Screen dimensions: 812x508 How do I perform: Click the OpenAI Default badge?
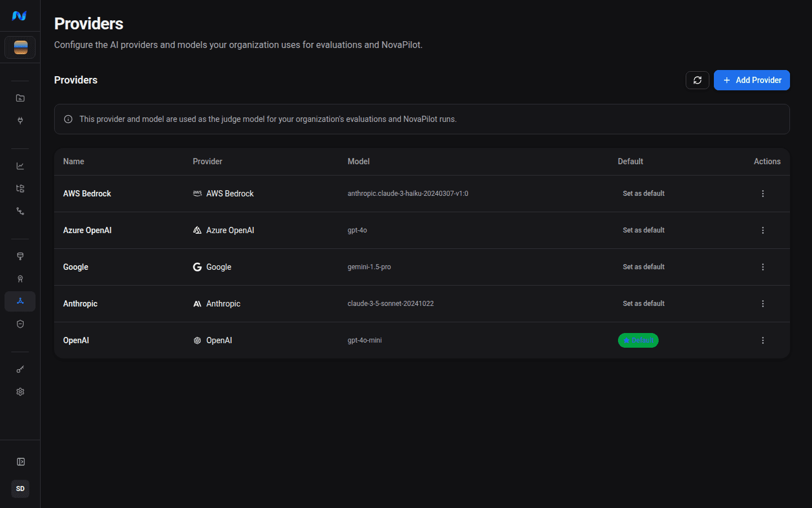pos(638,340)
